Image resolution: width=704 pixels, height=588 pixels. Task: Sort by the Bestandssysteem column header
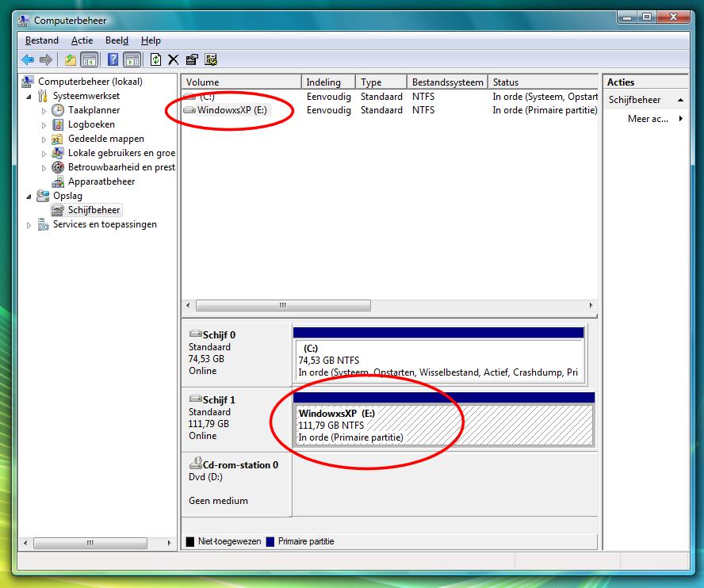pos(447,82)
